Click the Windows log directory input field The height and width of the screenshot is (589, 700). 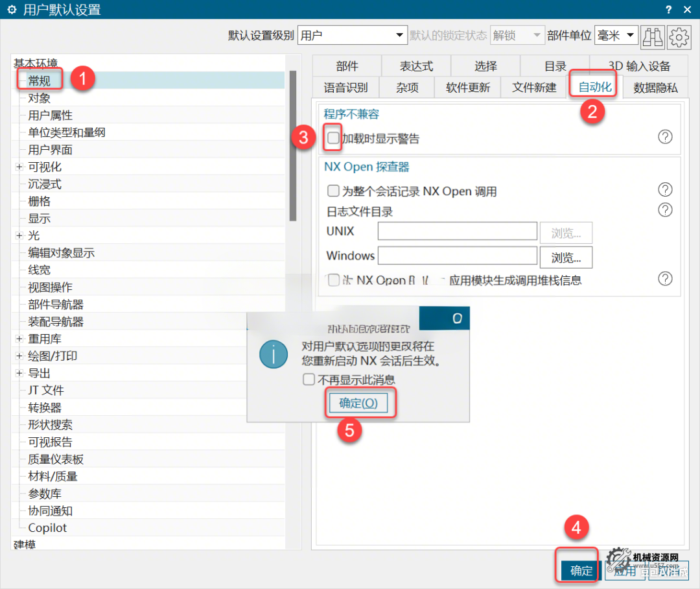tap(458, 256)
